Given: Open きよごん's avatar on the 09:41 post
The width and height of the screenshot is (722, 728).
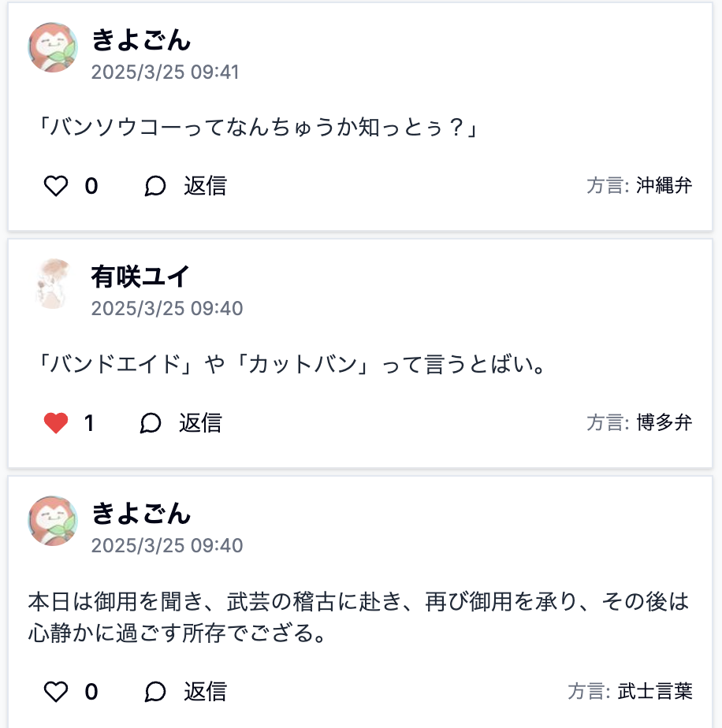Looking at the screenshot, I should click(53, 47).
